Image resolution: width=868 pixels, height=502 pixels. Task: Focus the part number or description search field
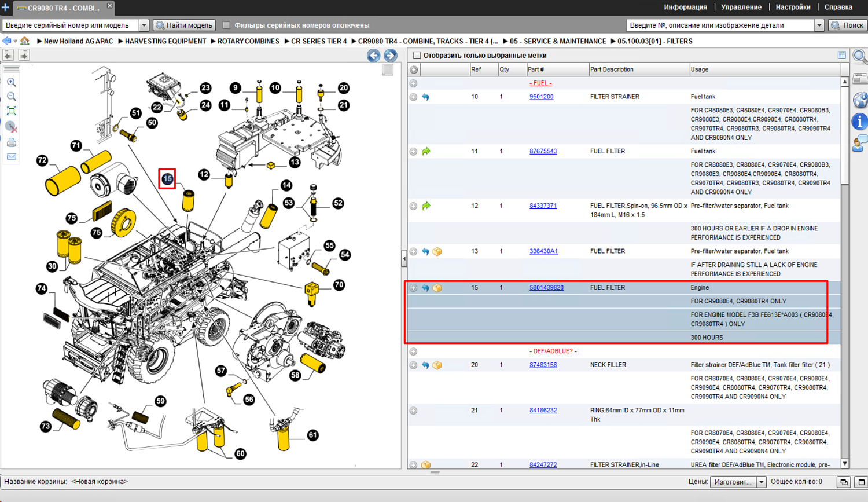(x=720, y=25)
